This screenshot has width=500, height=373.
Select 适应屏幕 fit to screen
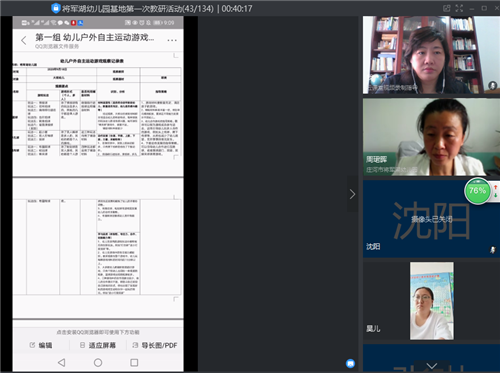pos(98,345)
